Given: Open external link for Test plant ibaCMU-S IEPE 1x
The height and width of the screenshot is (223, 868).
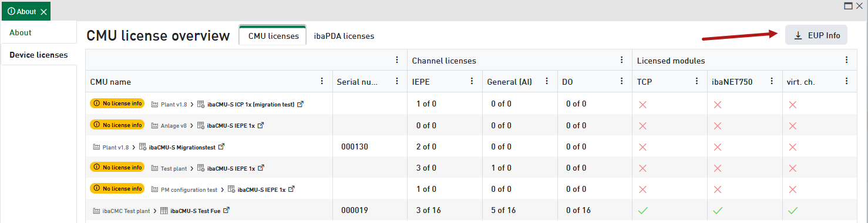Looking at the screenshot, I should pyautogui.click(x=261, y=168).
